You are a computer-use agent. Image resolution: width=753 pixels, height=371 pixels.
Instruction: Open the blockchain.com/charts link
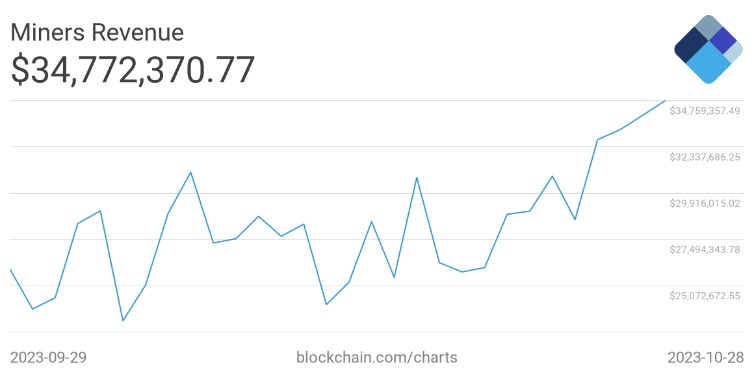point(376,357)
